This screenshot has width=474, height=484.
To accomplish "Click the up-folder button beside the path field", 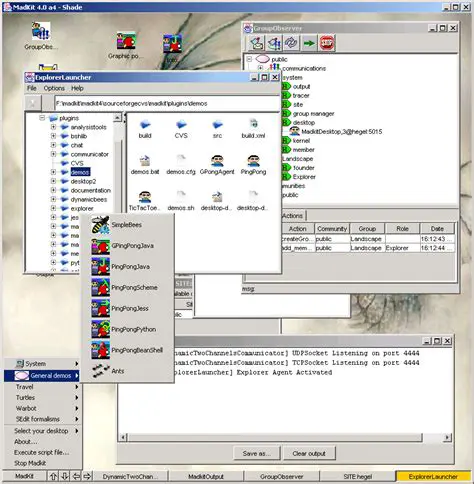I will (33, 103).
